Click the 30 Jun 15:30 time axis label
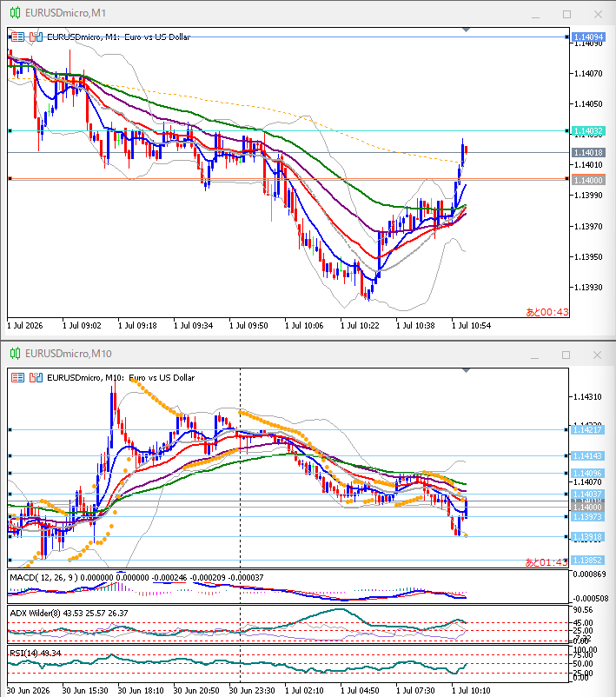Screen dimensions: 616x697 [x=85, y=690]
